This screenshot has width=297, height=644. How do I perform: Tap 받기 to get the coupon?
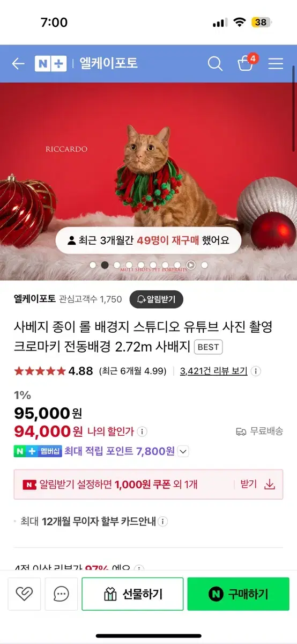coord(248,484)
